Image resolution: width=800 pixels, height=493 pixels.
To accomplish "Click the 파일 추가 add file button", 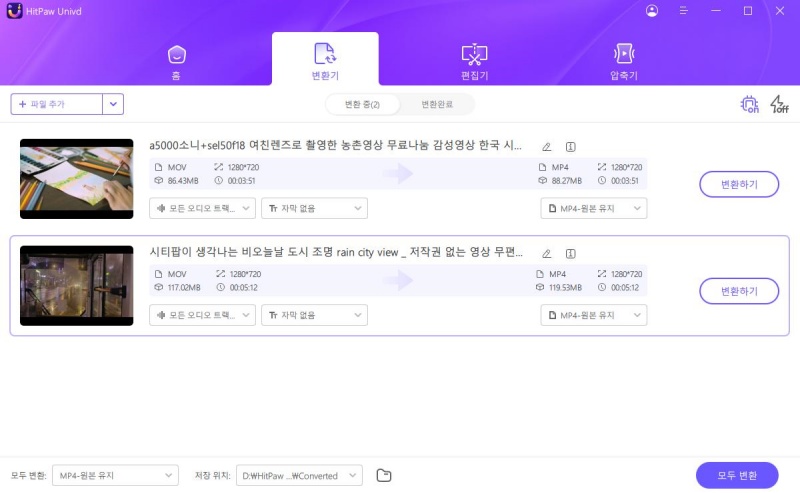I will (x=57, y=104).
